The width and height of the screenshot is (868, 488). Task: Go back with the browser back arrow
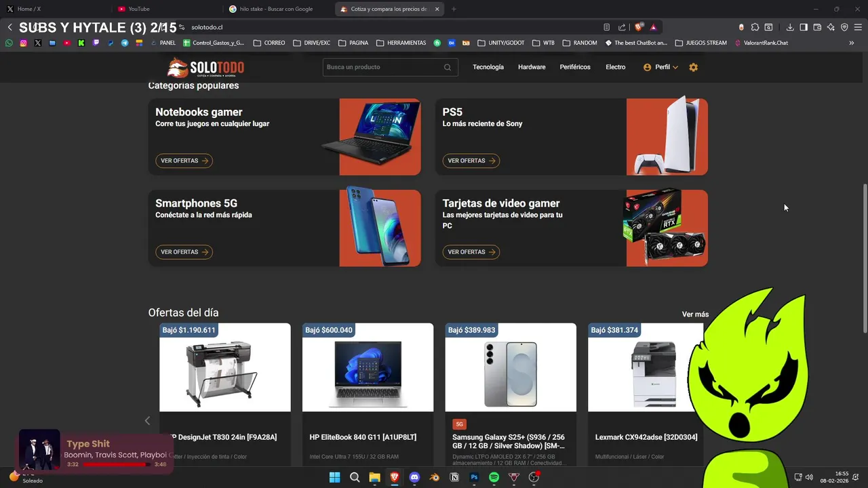pyautogui.click(x=9, y=27)
